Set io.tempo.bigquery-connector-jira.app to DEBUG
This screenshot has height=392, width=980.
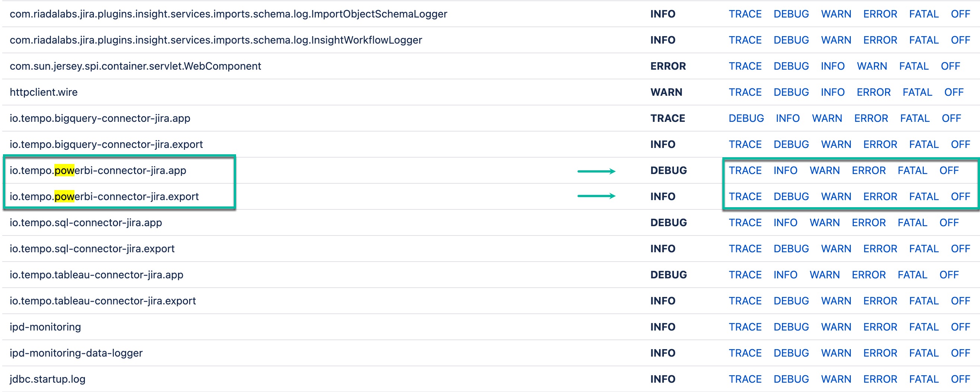747,118
